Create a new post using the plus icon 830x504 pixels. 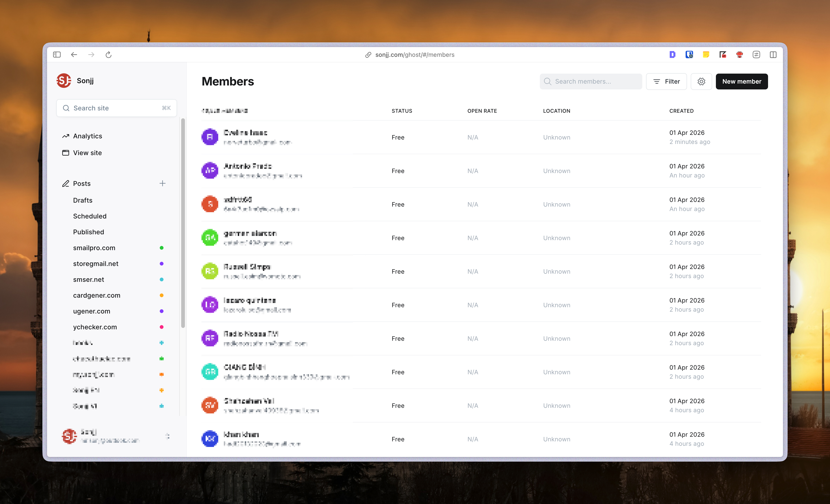click(162, 183)
